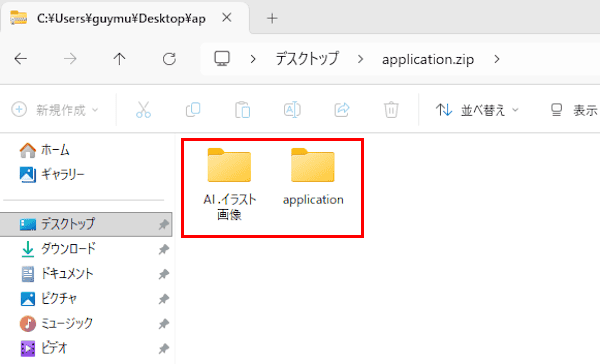
Task: Click the Share icon in toolbar
Action: [x=342, y=110]
